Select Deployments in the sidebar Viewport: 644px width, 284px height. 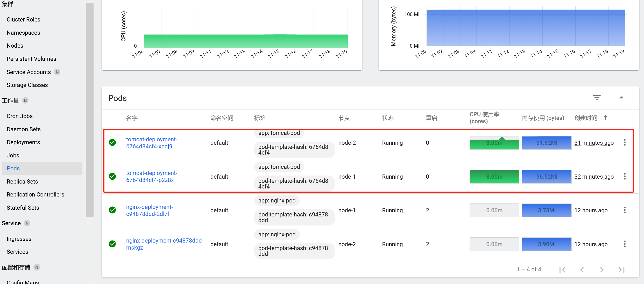tap(23, 142)
